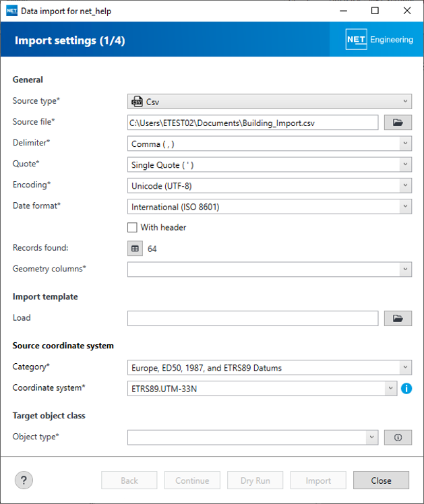The width and height of the screenshot is (424, 504).
Task: Click into the Source file path field
Action: click(x=253, y=123)
